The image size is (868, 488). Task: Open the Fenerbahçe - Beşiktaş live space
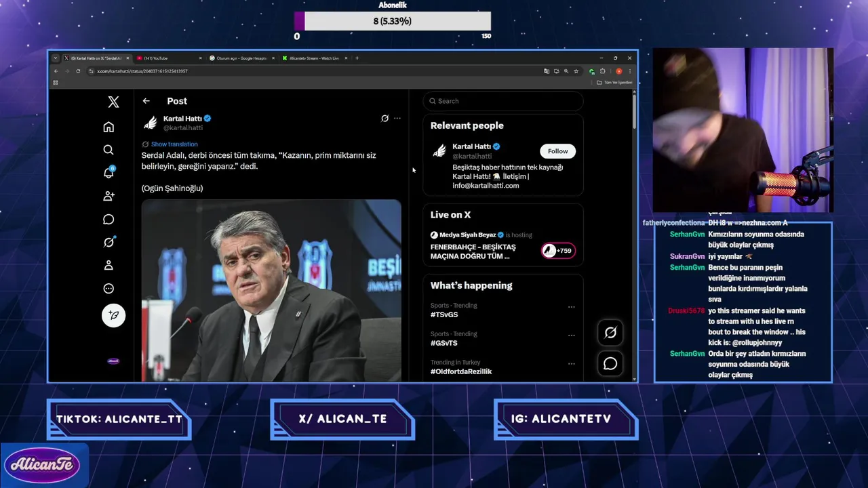click(x=473, y=251)
